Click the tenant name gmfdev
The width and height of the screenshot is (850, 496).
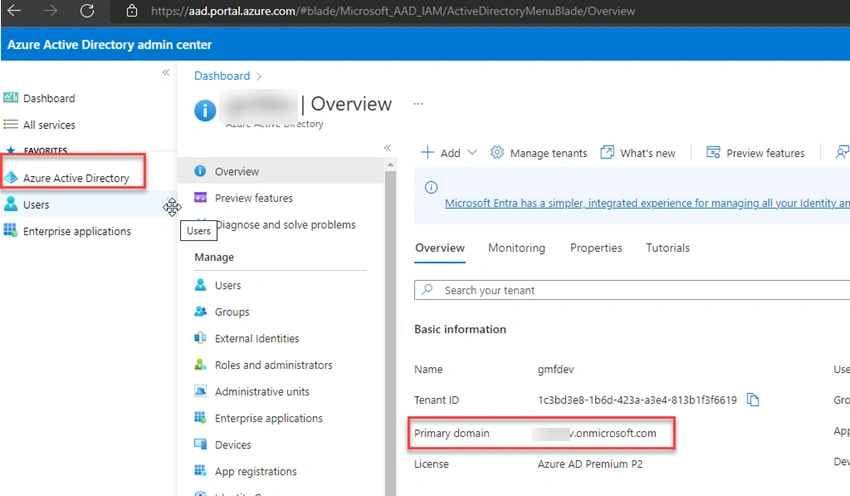click(555, 369)
